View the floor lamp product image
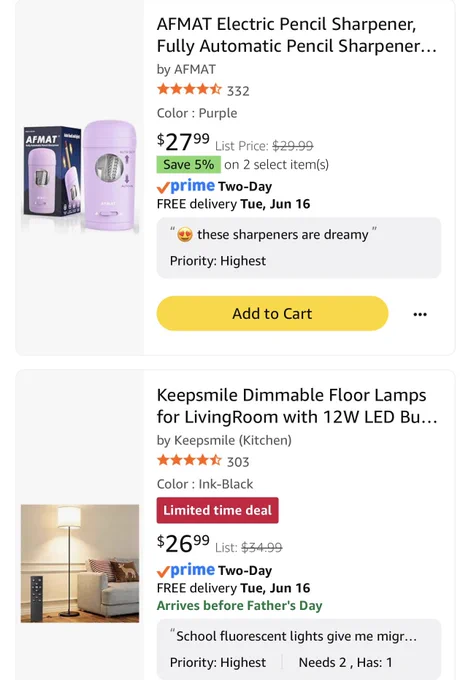471x680 pixels. pyautogui.click(x=80, y=563)
